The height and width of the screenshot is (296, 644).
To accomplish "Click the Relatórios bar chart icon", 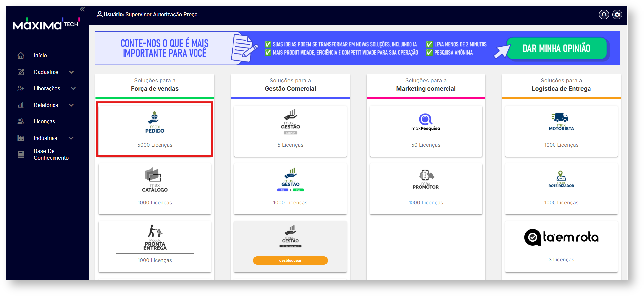I will pyautogui.click(x=21, y=105).
